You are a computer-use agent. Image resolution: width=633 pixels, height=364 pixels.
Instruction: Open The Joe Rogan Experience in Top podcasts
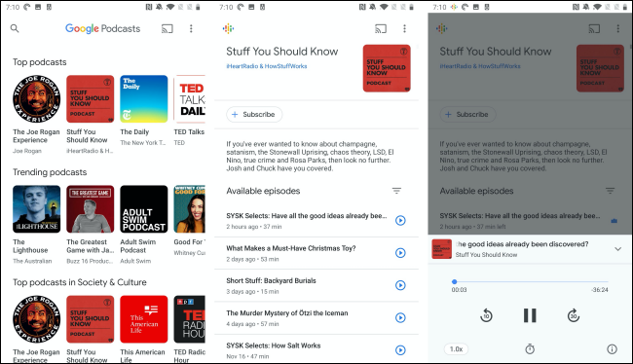(x=36, y=99)
